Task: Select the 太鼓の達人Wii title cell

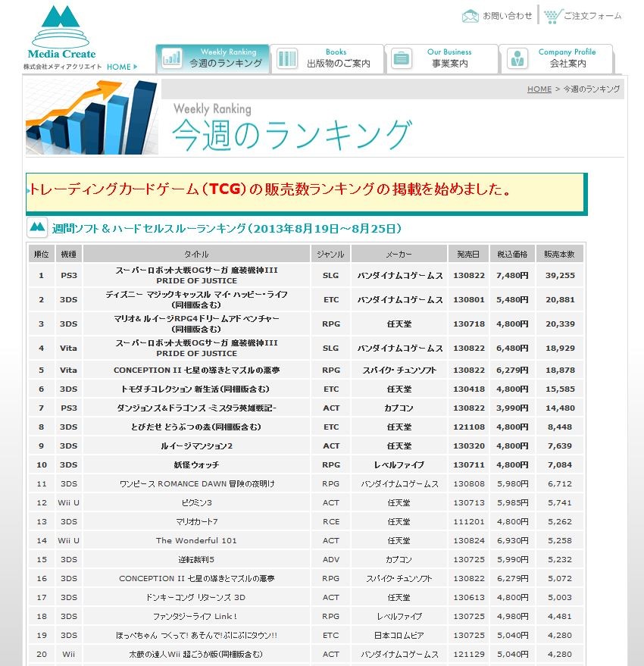Action: [196, 654]
